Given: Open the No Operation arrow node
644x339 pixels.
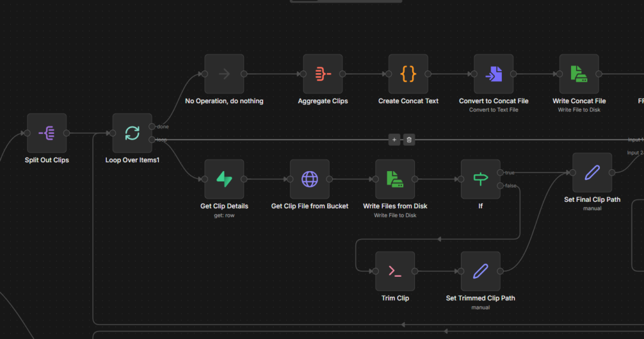Looking at the screenshot, I should [224, 74].
